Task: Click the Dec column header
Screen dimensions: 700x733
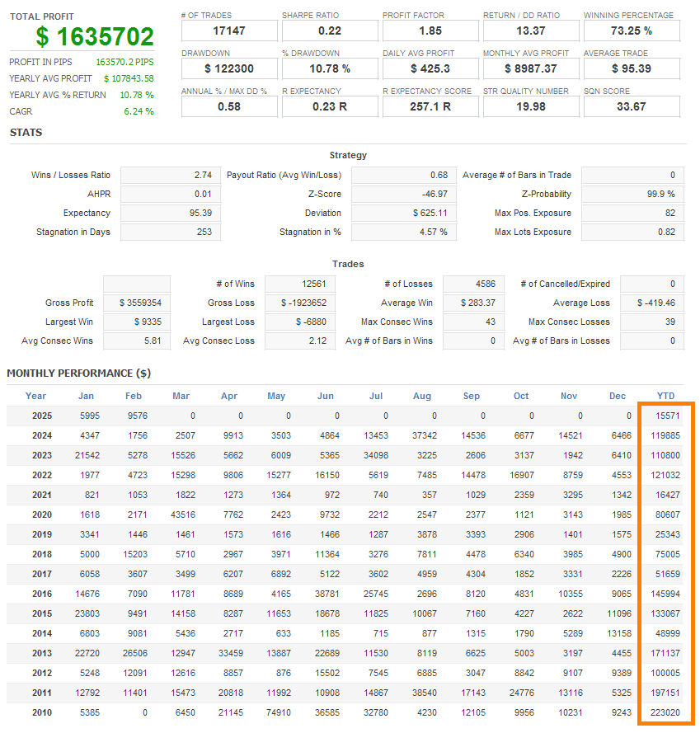Action: pyautogui.click(x=618, y=396)
